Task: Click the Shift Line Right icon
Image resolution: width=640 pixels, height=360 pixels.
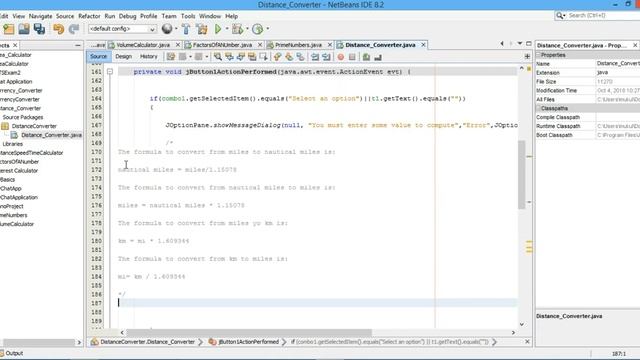Action: click(x=326, y=57)
